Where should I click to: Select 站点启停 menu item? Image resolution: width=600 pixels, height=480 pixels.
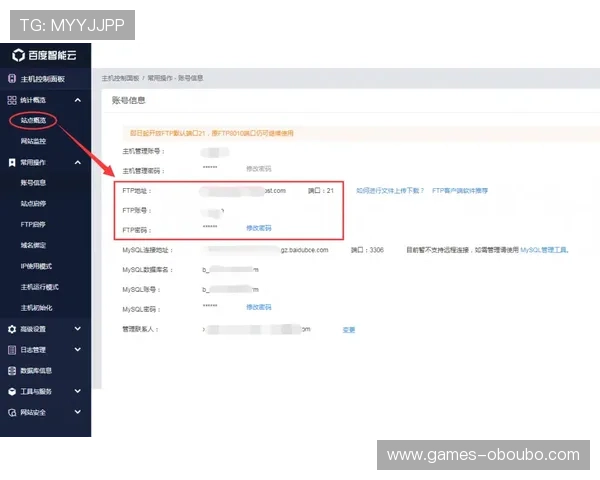pos(33,204)
